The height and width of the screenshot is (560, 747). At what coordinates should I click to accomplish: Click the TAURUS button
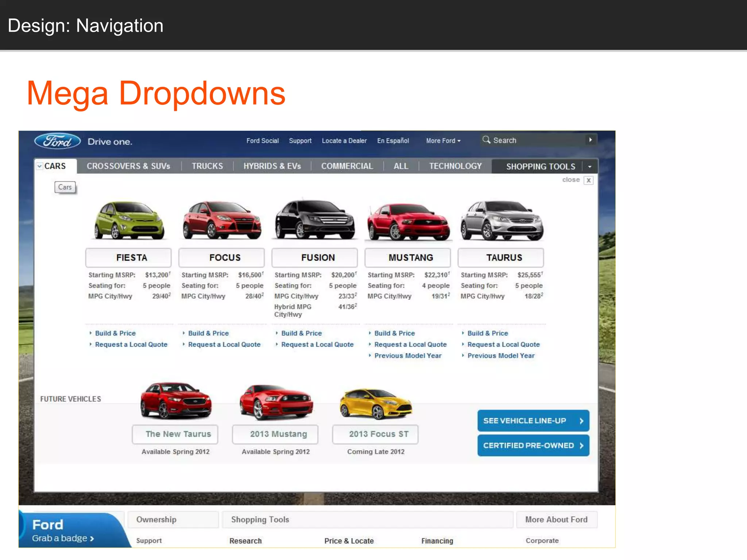pos(501,257)
